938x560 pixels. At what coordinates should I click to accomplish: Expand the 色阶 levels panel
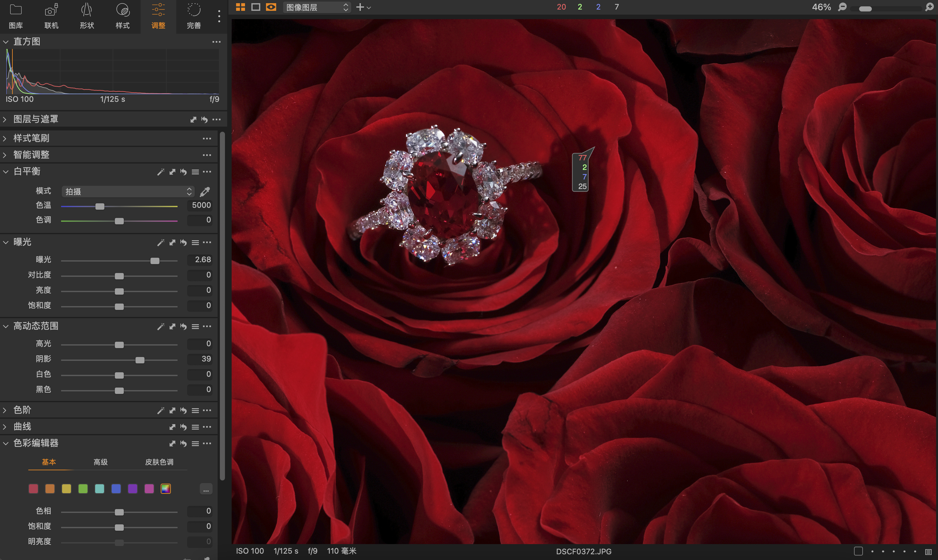[5, 410]
